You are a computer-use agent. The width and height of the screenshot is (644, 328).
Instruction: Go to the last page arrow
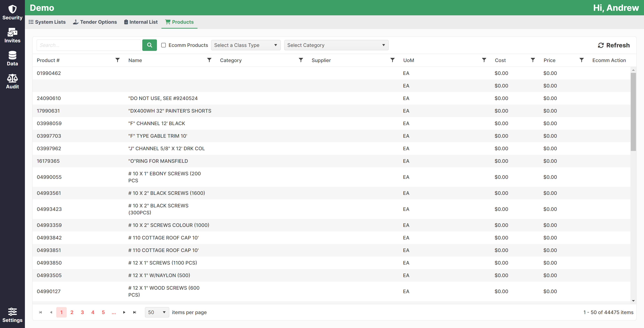tap(135, 312)
